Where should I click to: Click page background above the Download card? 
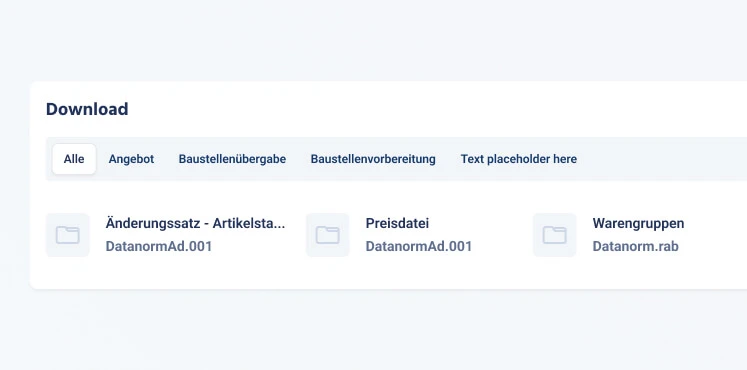click(374, 40)
